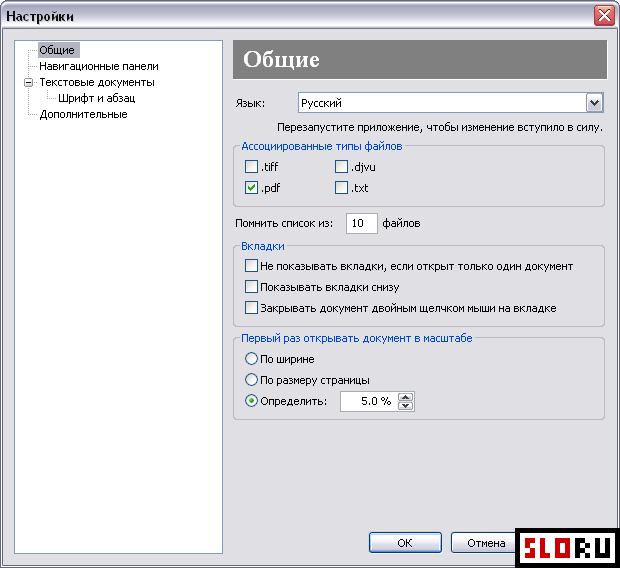Open Дополнительные settings page

(83, 114)
